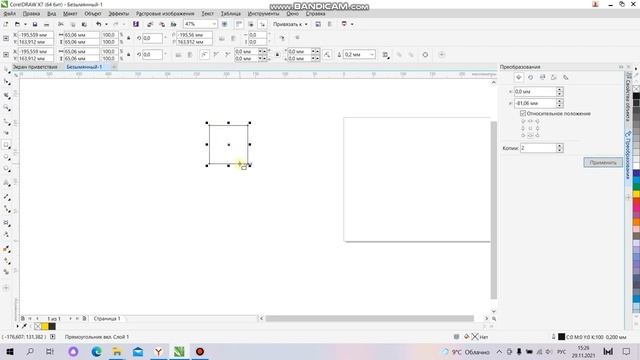Screen dimensions: 640x360
Task: Open the 0,2 mm outline width dropdown
Action: [x=371, y=54]
